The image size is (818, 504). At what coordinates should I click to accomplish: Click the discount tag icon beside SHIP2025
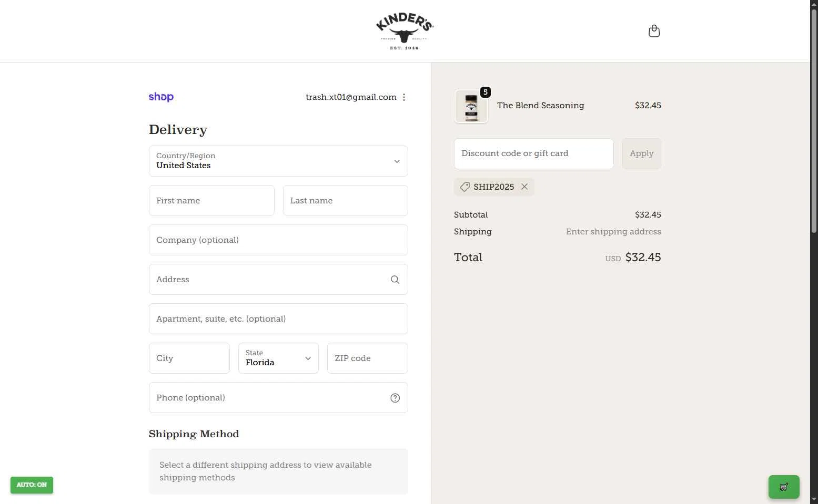pos(464,187)
